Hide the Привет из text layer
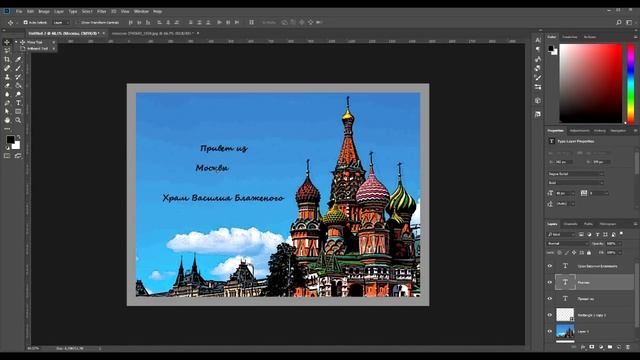The height and width of the screenshot is (360, 640). pos(550,299)
